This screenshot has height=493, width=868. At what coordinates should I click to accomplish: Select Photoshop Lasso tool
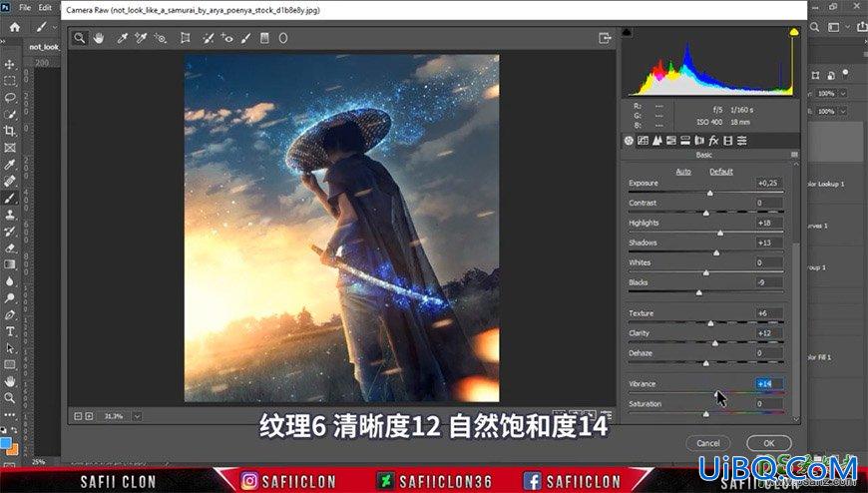coord(9,98)
